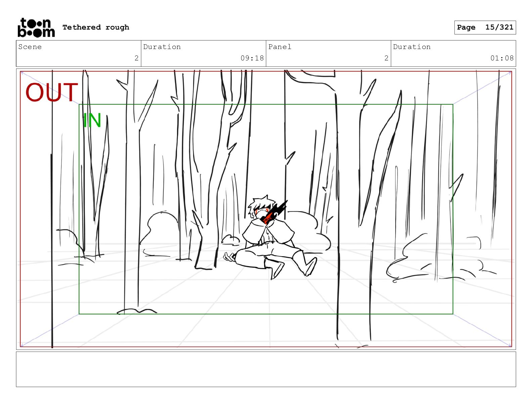This screenshot has height=411, width=532.
Task: Click the 'Scene' header label
Action: click(30, 47)
